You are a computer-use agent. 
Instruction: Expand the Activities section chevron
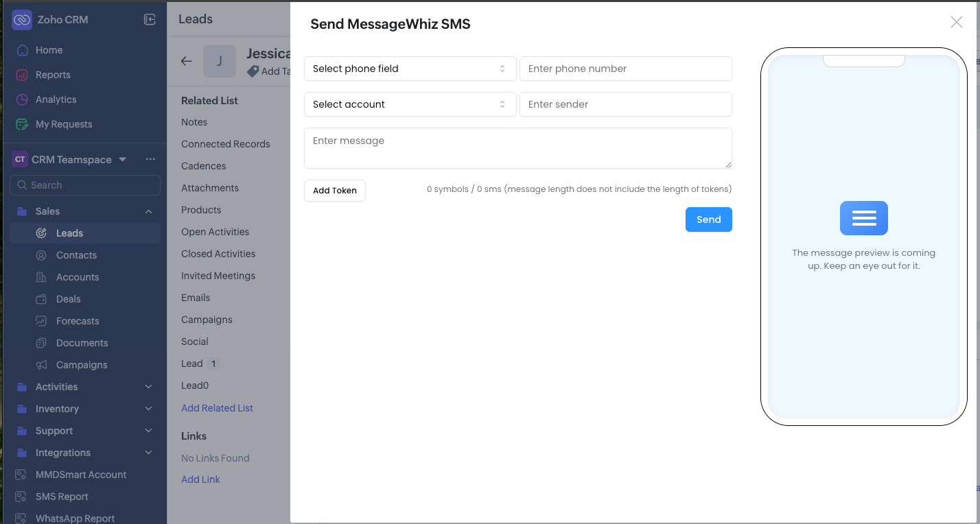click(x=149, y=387)
